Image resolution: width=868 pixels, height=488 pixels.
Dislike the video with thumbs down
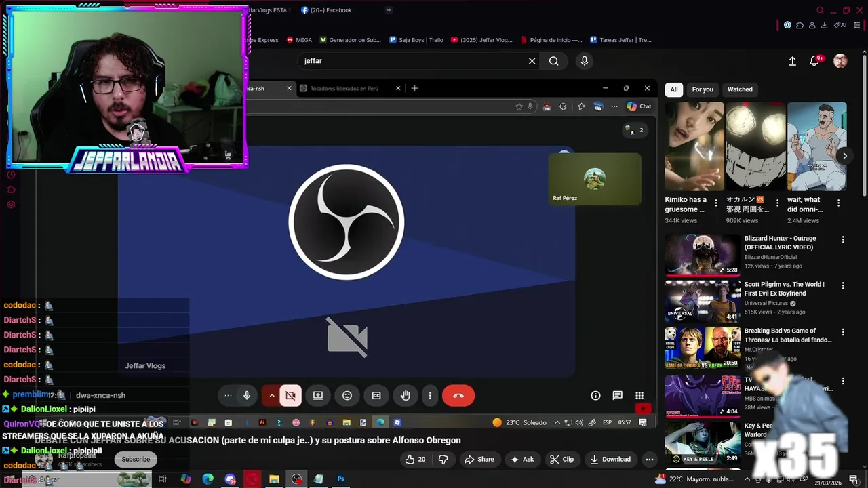coord(443,459)
